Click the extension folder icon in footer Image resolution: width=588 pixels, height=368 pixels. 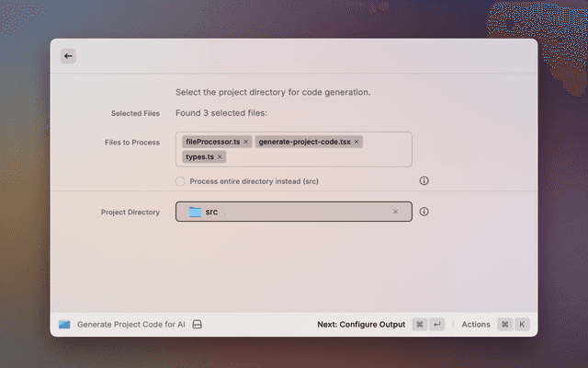(x=64, y=325)
